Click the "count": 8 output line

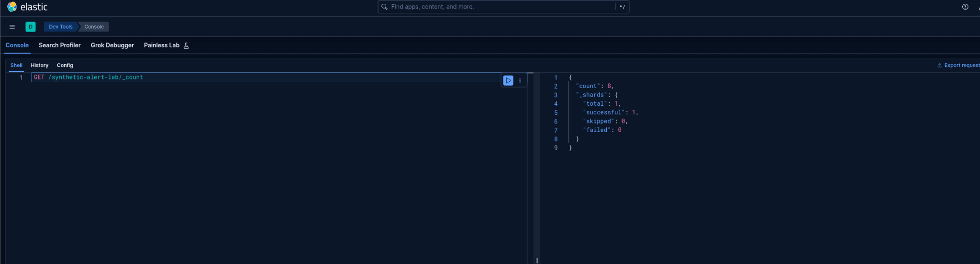595,86
